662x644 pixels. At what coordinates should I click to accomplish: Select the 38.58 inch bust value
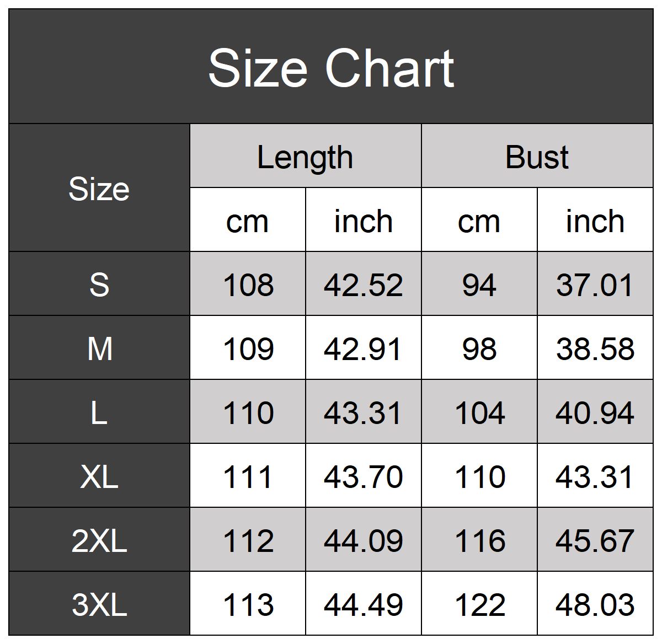tap(595, 348)
